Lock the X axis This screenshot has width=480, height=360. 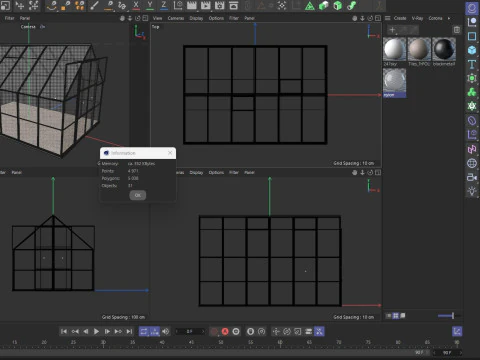136,5
